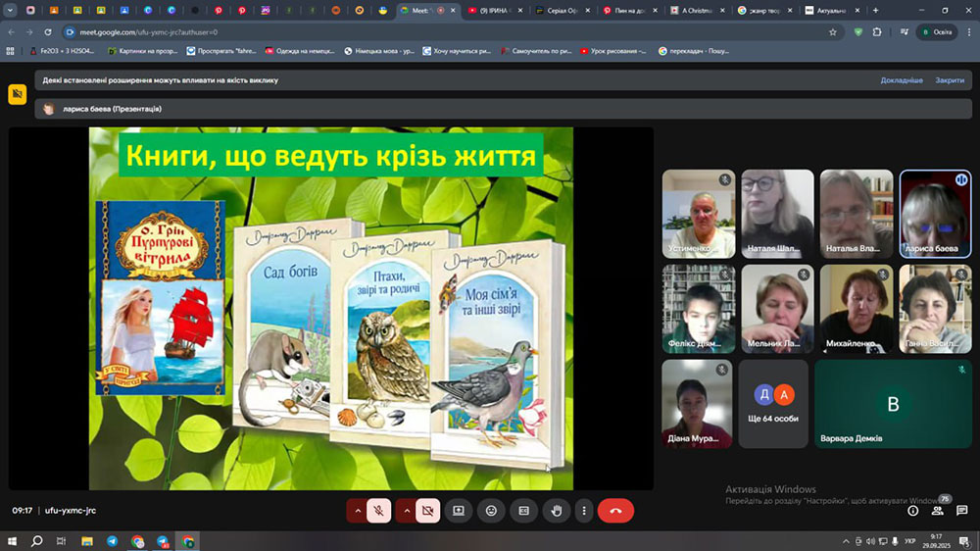Image resolution: width=980 pixels, height=551 pixels.
Task: Open more options three-dot menu in call bar
Action: pyautogui.click(x=584, y=511)
